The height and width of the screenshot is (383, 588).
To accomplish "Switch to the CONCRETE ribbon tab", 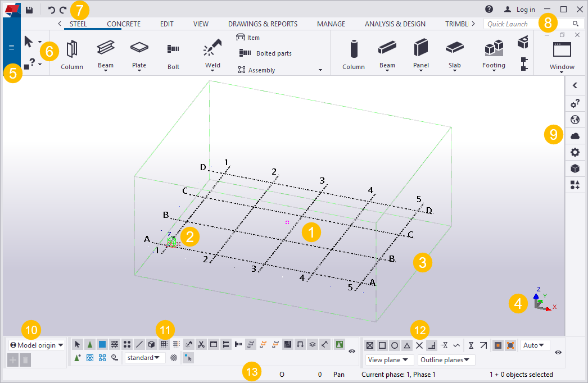I will pyautogui.click(x=124, y=24).
